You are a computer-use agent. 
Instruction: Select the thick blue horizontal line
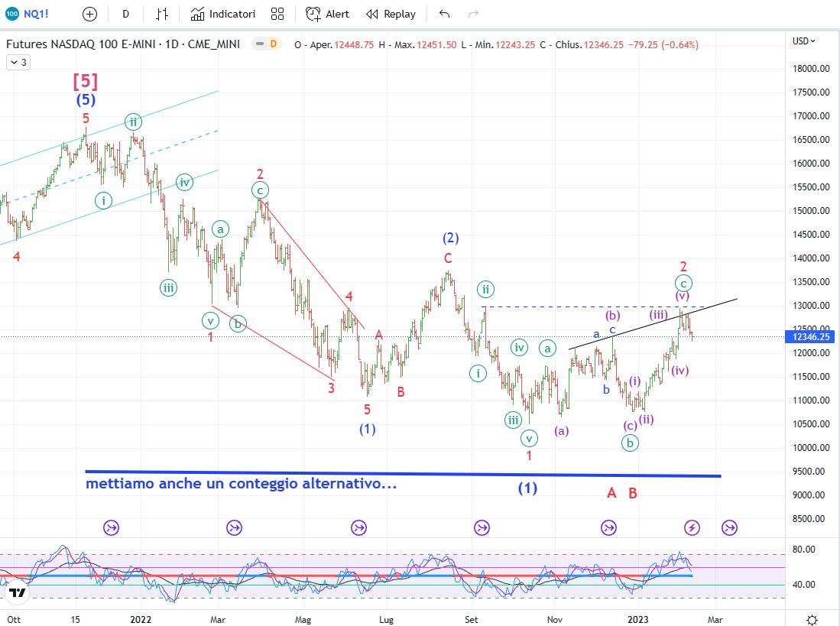[403, 474]
